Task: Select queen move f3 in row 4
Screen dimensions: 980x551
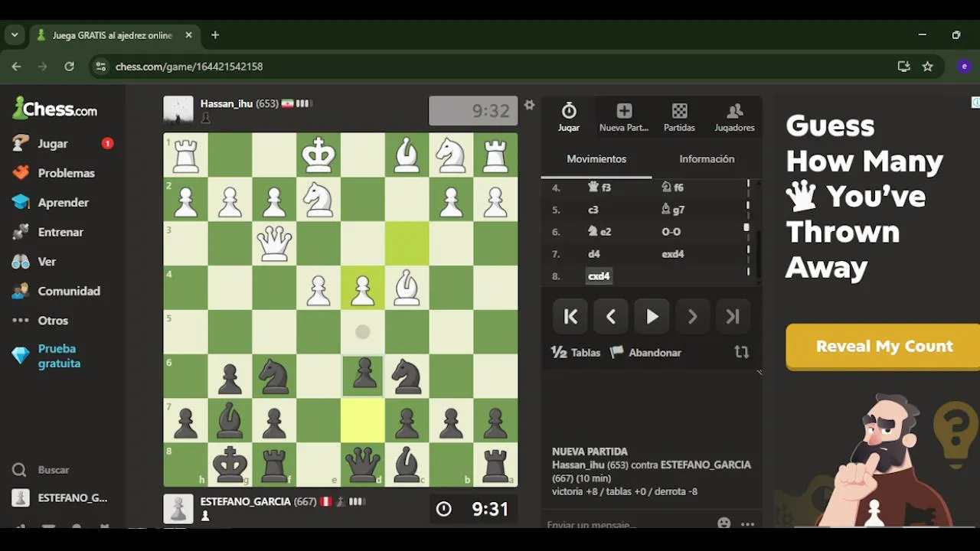Action: [599, 187]
